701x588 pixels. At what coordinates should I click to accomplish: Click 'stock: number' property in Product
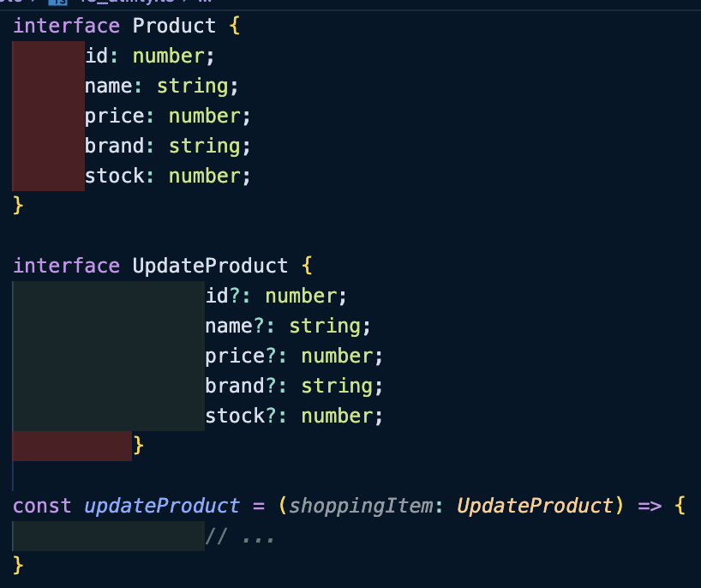click(x=168, y=176)
